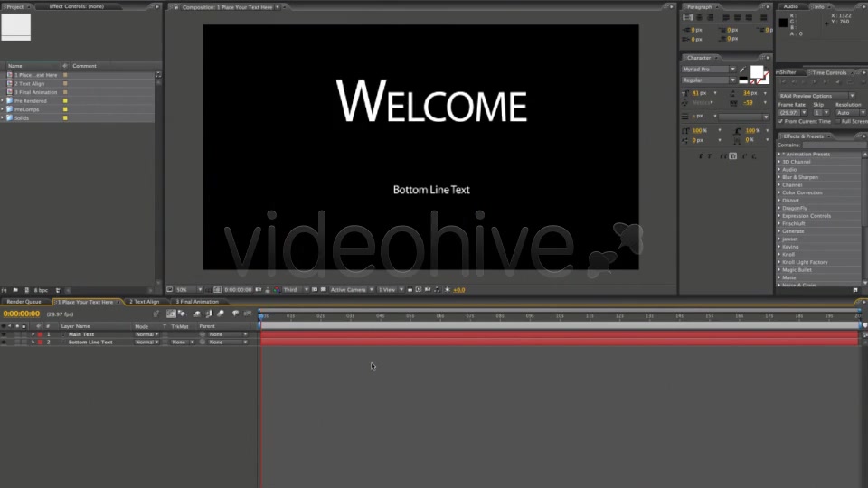Open the Third resolution dropdown

tap(296, 290)
